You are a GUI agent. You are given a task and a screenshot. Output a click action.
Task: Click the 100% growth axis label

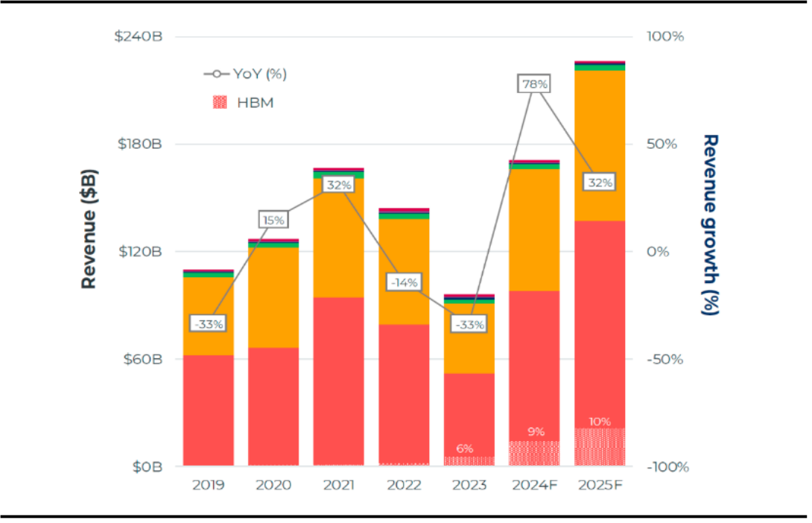(x=665, y=37)
